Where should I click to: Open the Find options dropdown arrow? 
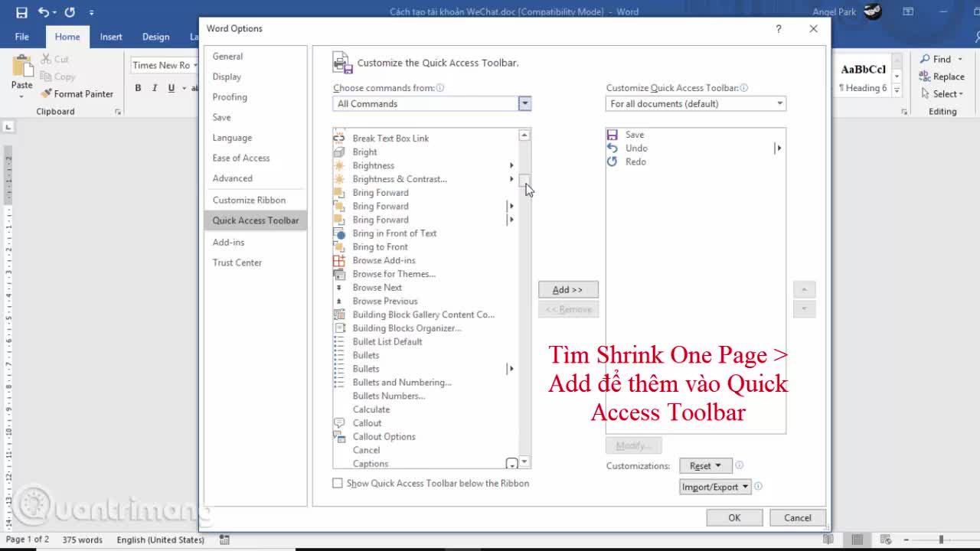pyautogui.click(x=960, y=59)
